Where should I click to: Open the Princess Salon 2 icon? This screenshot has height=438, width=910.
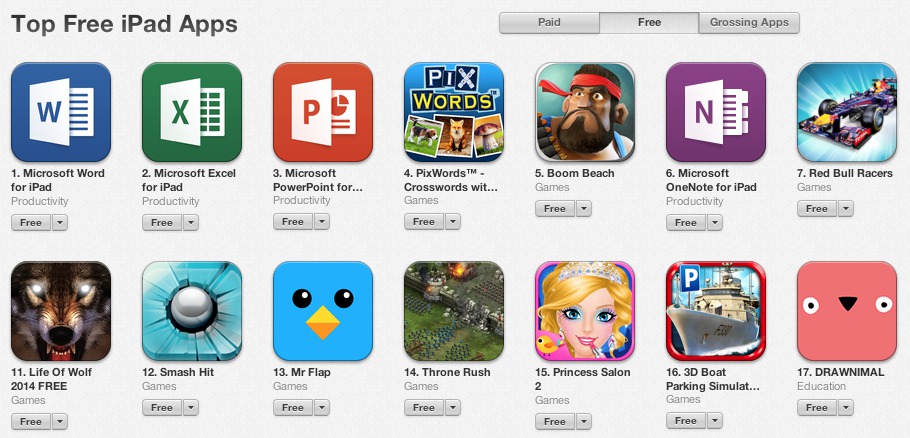click(585, 311)
